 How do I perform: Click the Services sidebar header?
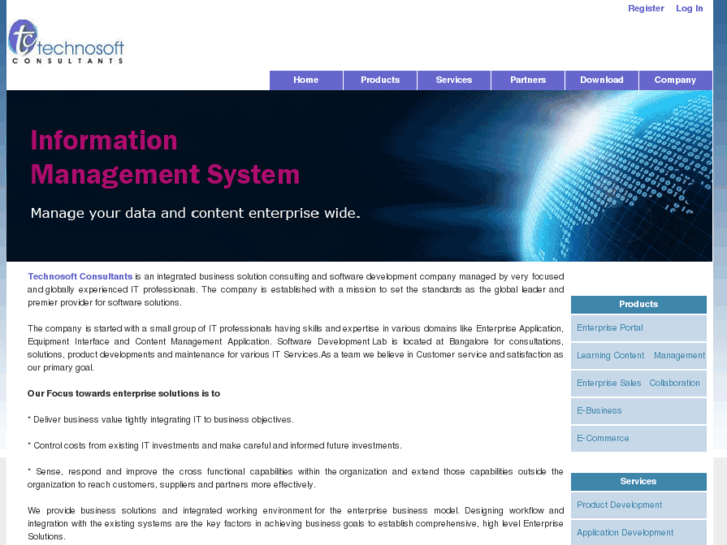pos(638,481)
